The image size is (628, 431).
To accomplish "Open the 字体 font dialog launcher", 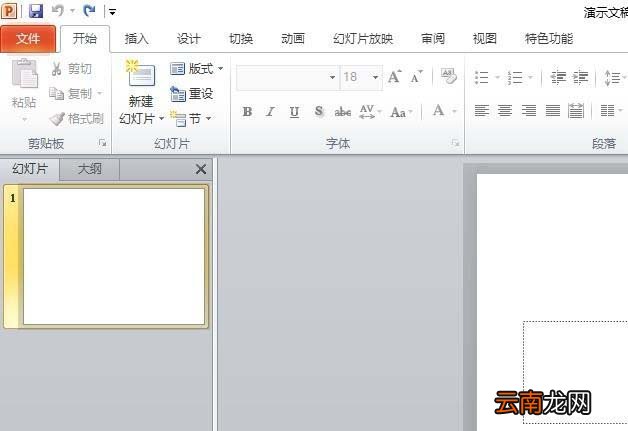I will [x=455, y=143].
